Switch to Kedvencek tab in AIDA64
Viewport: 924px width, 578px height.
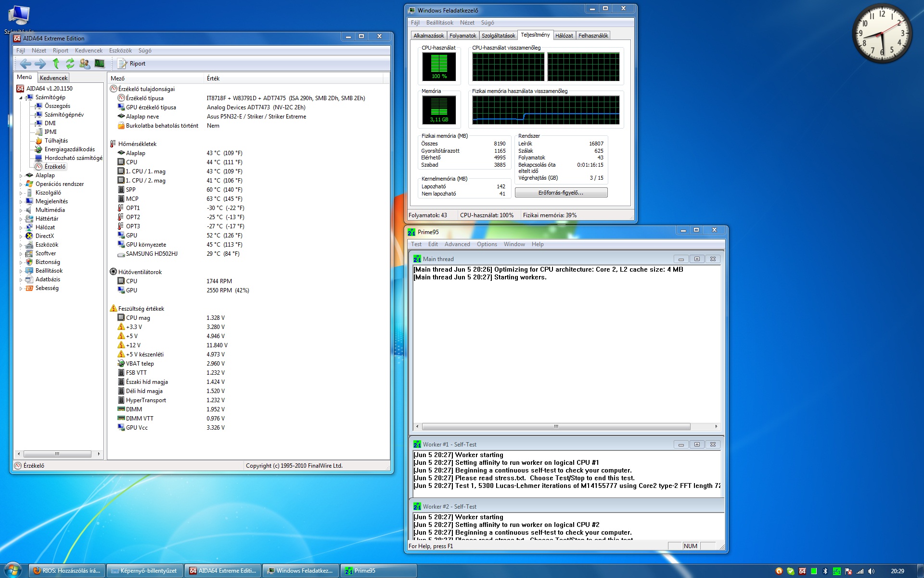53,78
